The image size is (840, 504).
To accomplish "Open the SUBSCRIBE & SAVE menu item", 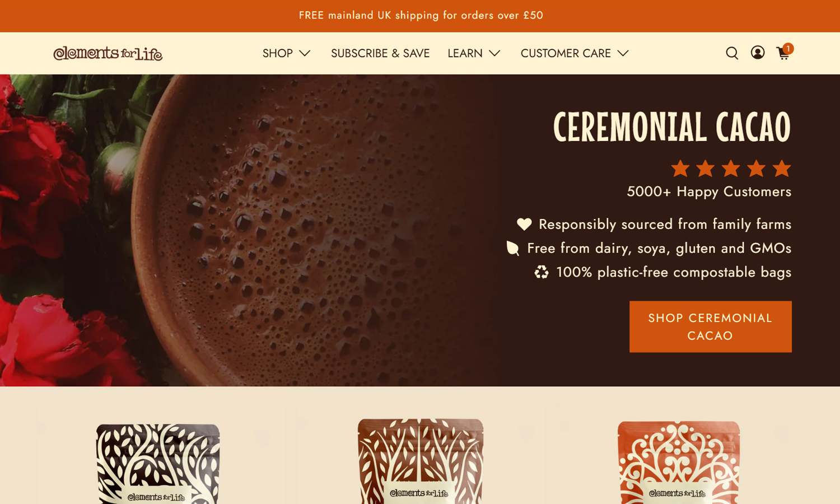I will [380, 53].
